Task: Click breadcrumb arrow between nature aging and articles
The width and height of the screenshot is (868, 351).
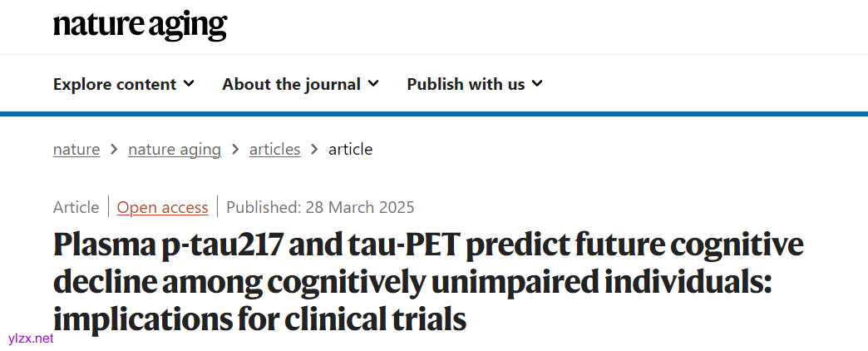Action: (235, 150)
